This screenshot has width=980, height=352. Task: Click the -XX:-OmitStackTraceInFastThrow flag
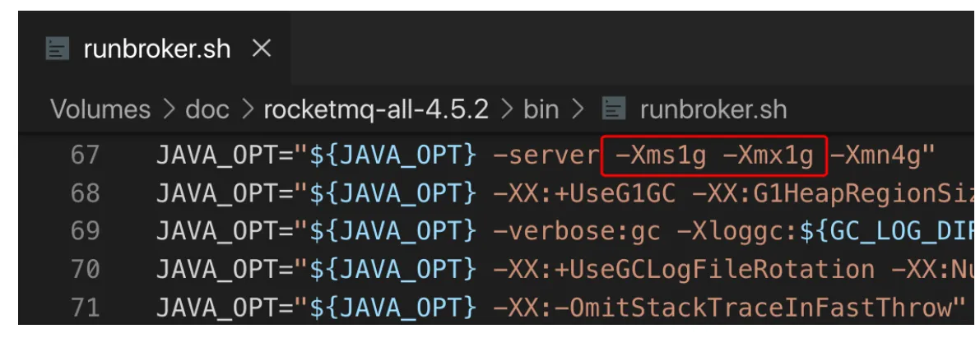[728, 308]
